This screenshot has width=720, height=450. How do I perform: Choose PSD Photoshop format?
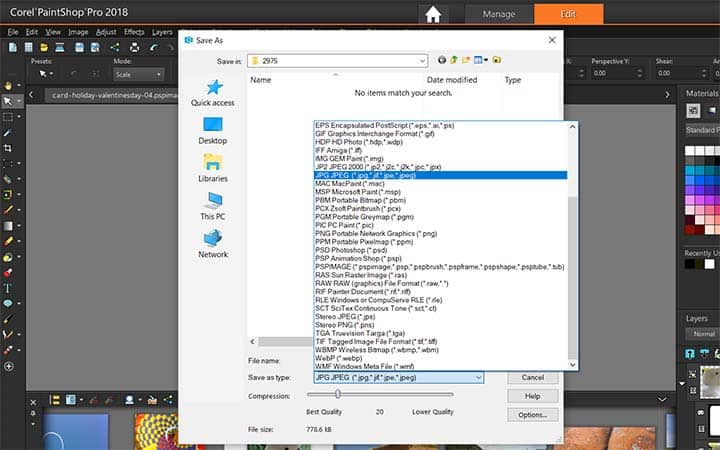click(x=441, y=250)
